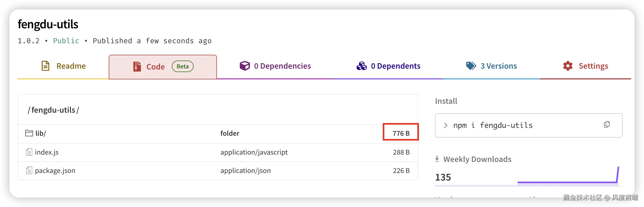The height and width of the screenshot is (207, 644).
Task: Open the index.js file
Action: [47, 152]
